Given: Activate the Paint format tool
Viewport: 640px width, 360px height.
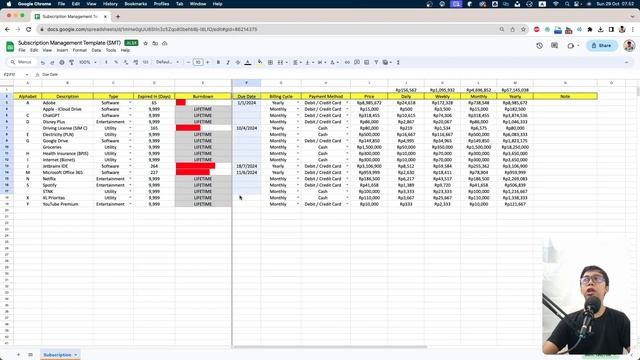Looking at the screenshot, I should coord(71,62).
